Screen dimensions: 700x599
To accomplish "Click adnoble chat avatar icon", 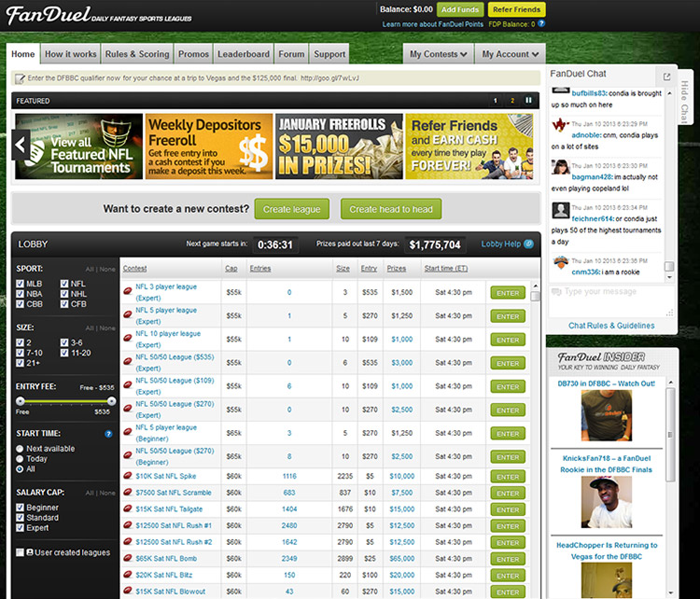I will (x=560, y=125).
